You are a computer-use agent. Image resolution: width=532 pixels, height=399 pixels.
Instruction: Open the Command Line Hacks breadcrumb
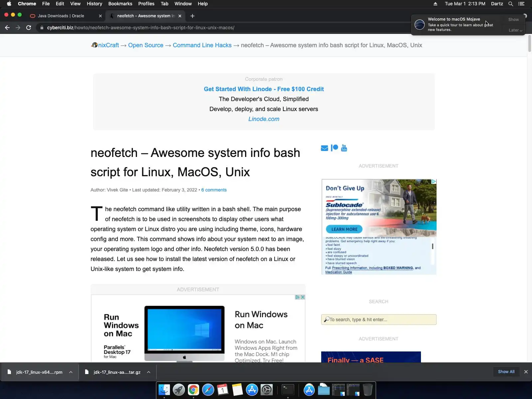(202, 45)
